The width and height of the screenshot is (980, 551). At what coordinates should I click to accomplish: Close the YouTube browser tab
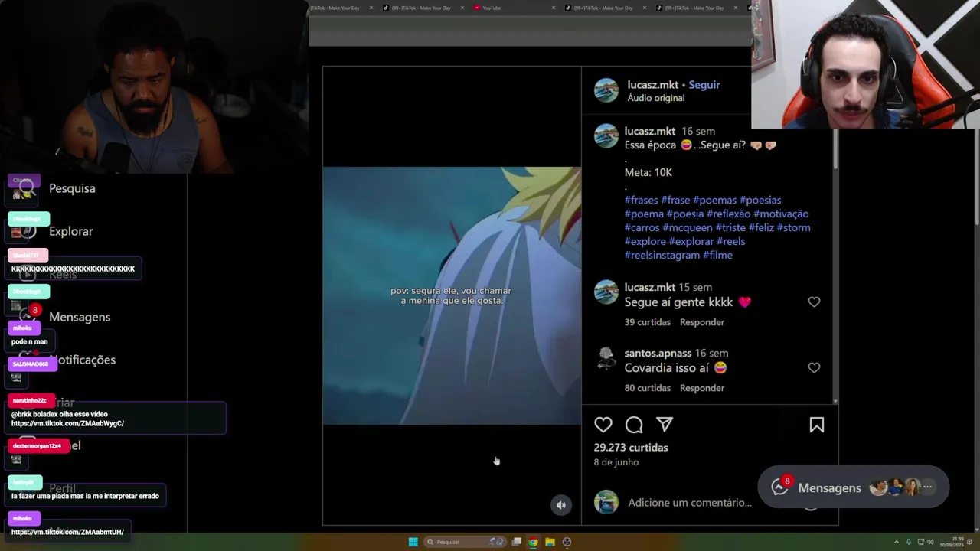(554, 8)
